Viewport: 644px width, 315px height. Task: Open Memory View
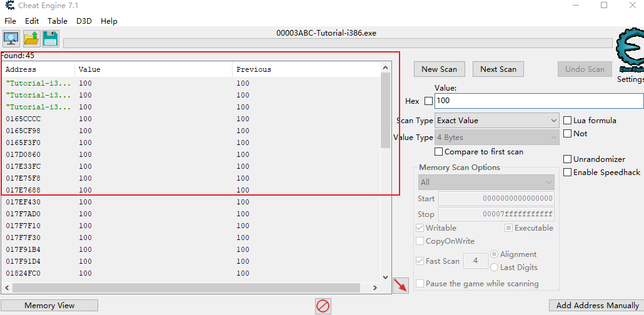click(x=49, y=306)
